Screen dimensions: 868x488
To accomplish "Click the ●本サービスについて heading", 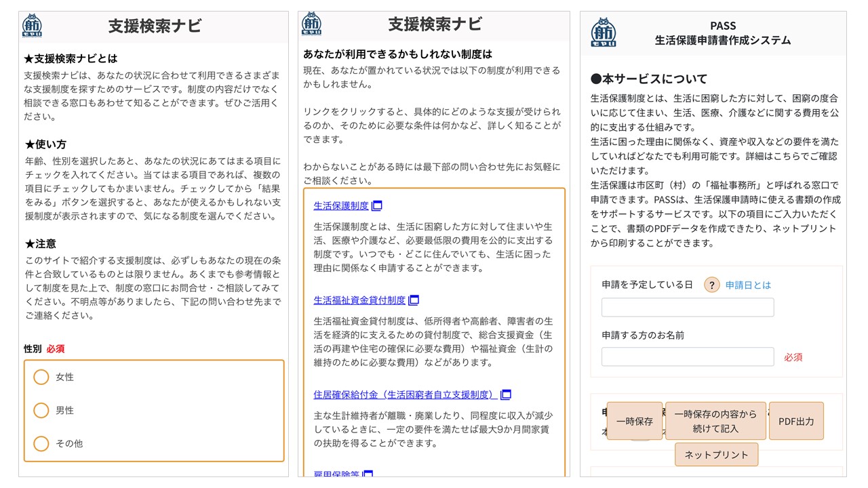I will tap(649, 79).
